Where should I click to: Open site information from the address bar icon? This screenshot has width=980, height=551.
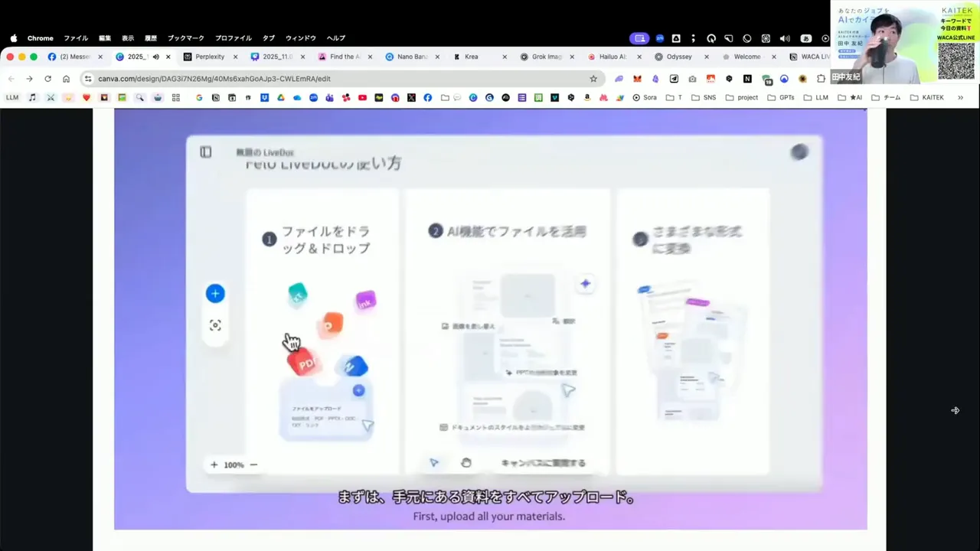point(88,78)
